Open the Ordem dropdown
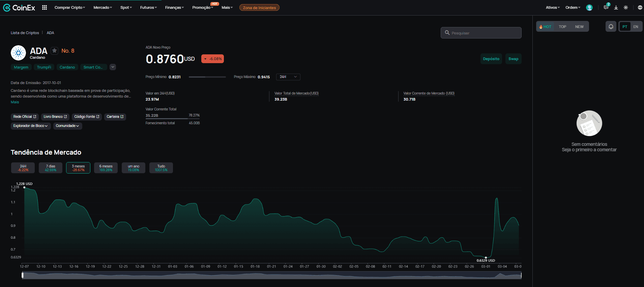 click(x=573, y=7)
